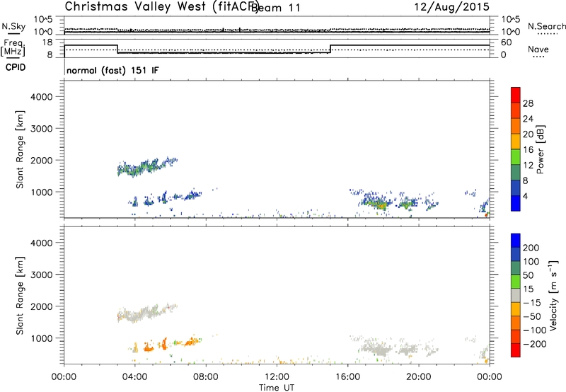Click the red bottom segment of the velocity colorbar
Screen dimensions: 566x392
(x=516, y=350)
